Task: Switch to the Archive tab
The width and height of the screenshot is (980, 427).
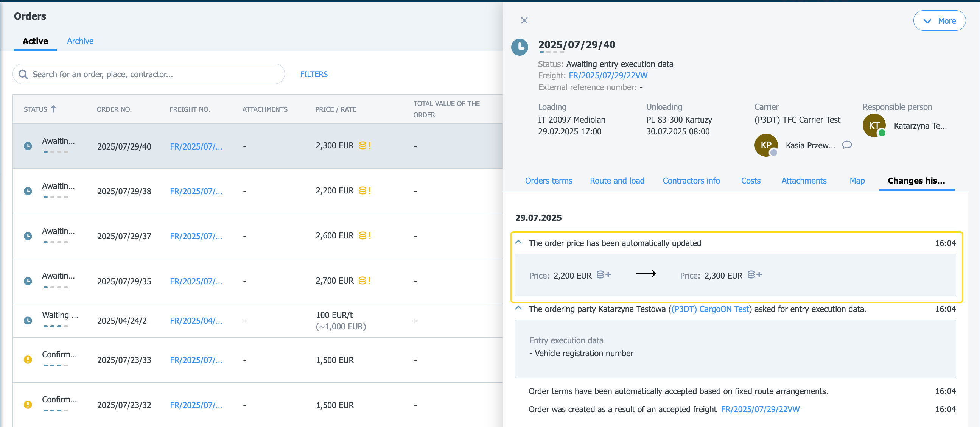Action: (x=80, y=41)
